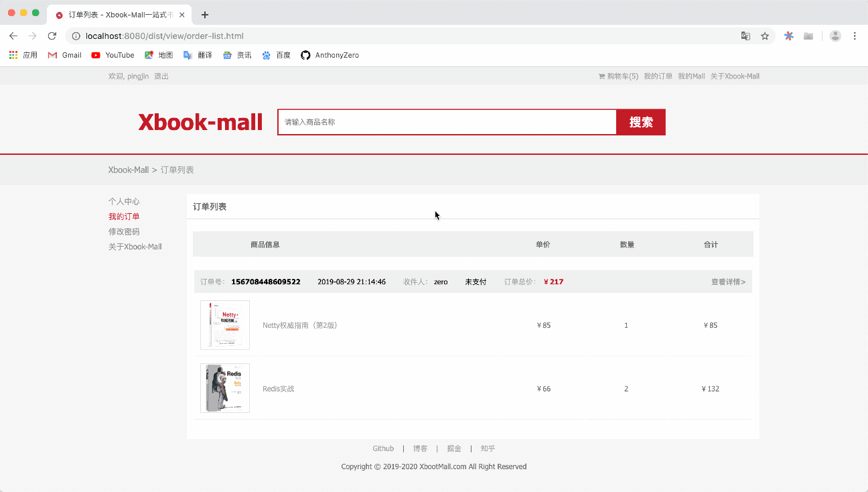Open the AnthonyZero GitHub bookmark
The height and width of the screenshot is (492, 868).
pos(330,55)
